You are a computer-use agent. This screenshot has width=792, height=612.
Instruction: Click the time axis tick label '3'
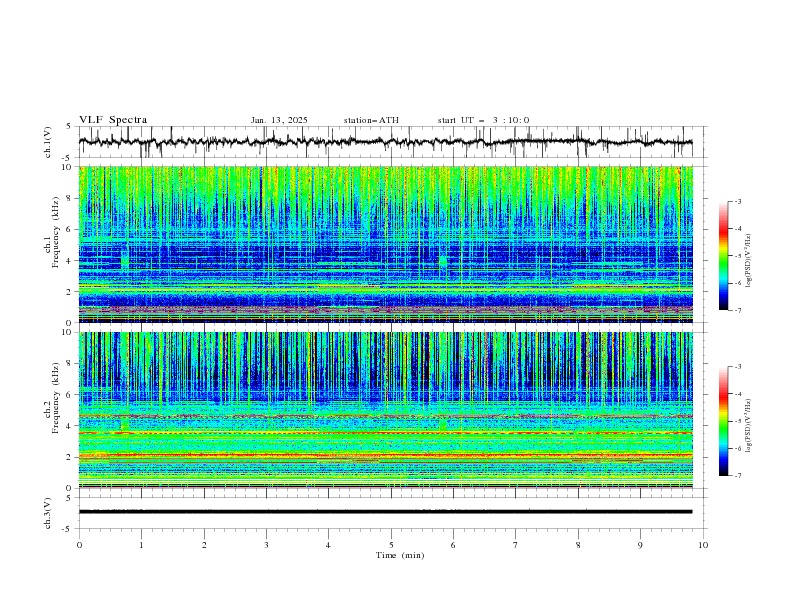[266, 545]
